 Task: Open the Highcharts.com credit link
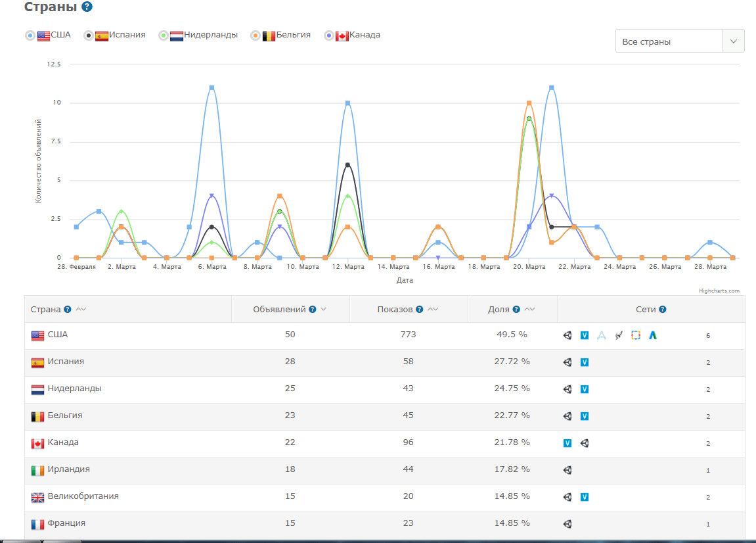coord(719,291)
